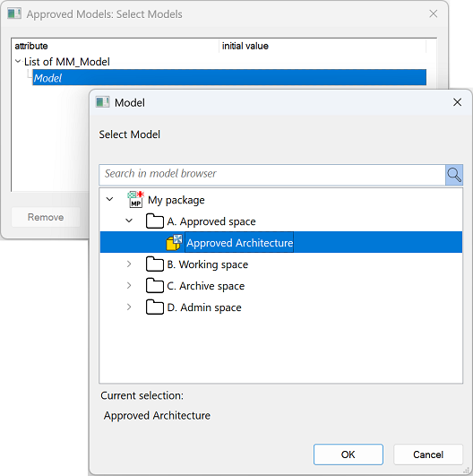Close the Approved Models: Select Models window
473x476 pixels.
click(x=434, y=13)
